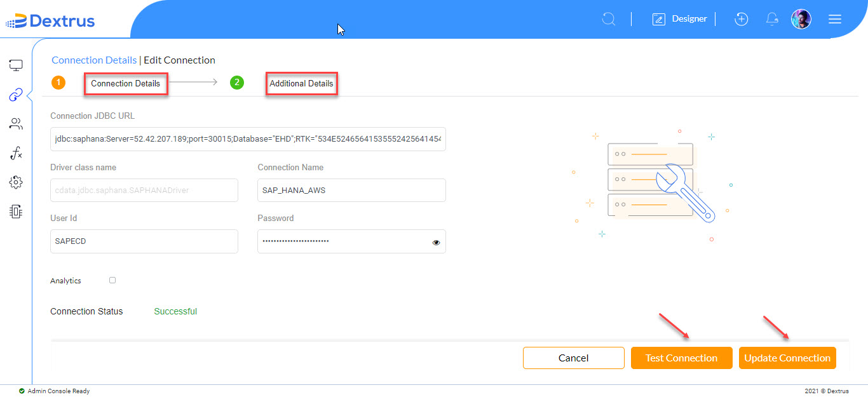Open the search magnifier in header

point(609,19)
